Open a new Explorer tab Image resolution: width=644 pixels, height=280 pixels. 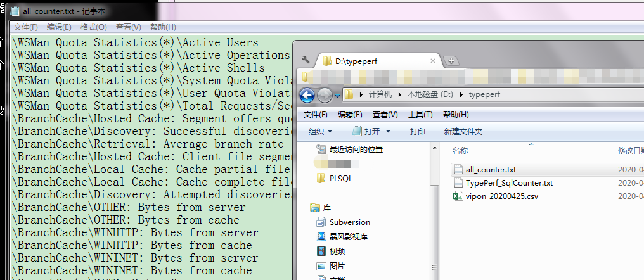[451, 61]
